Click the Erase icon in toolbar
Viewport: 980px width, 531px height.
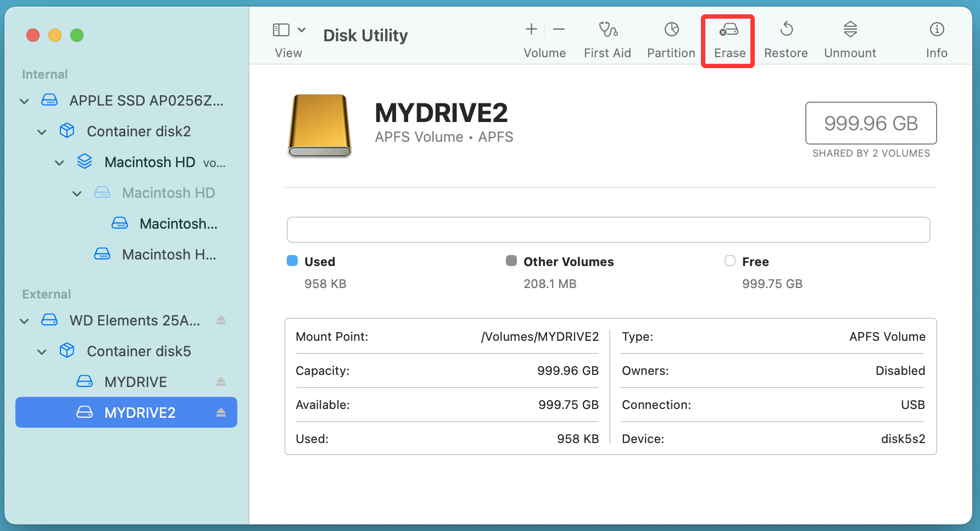(x=728, y=38)
